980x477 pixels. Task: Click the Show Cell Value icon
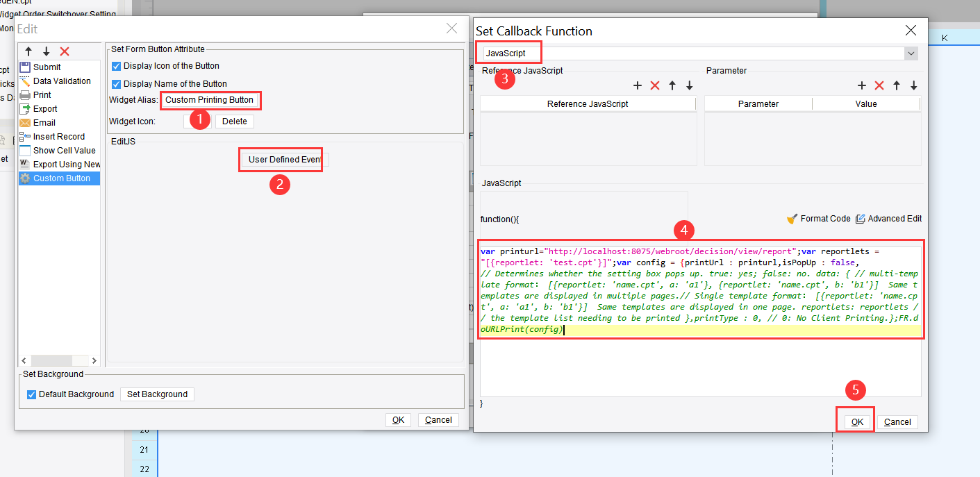click(25, 150)
